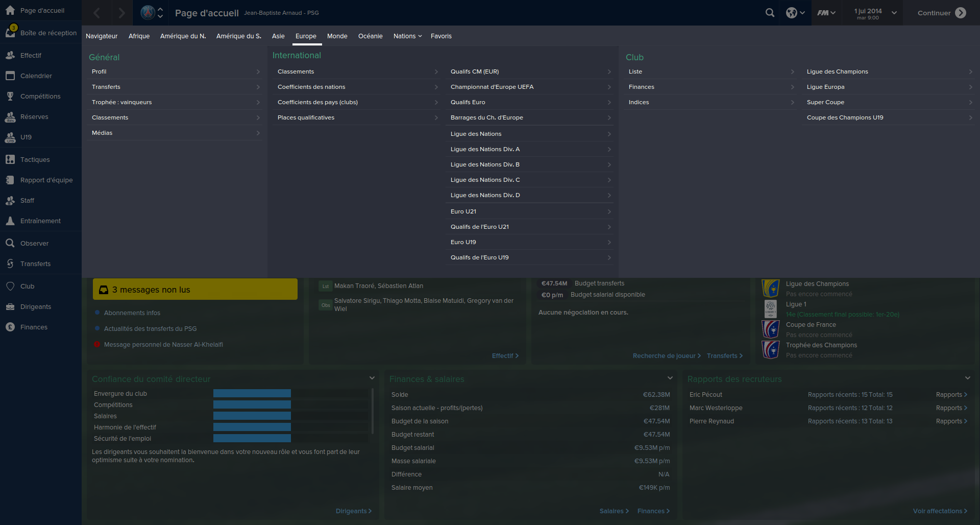Image resolution: width=980 pixels, height=525 pixels.
Task: Open the world globe menu
Action: 795,13
